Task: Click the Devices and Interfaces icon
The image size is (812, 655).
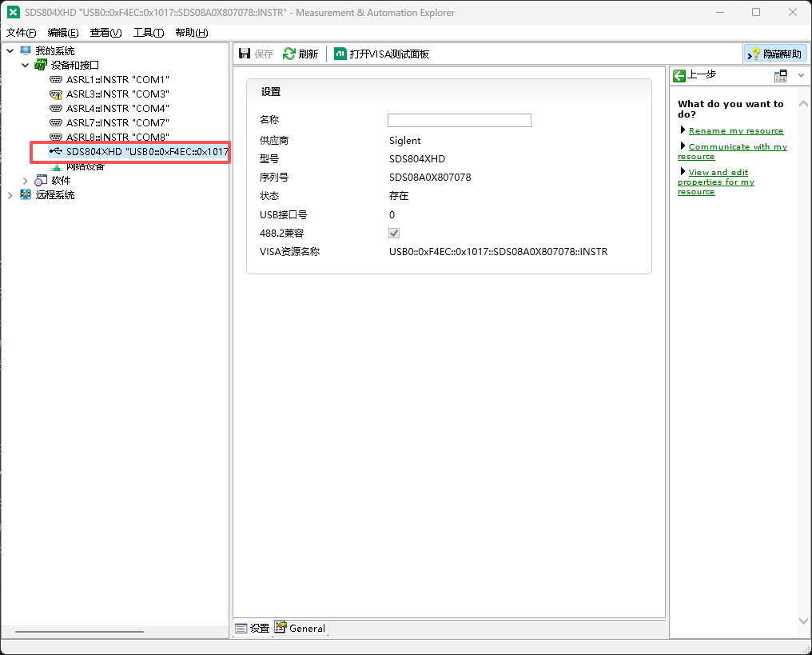Action: click(41, 65)
